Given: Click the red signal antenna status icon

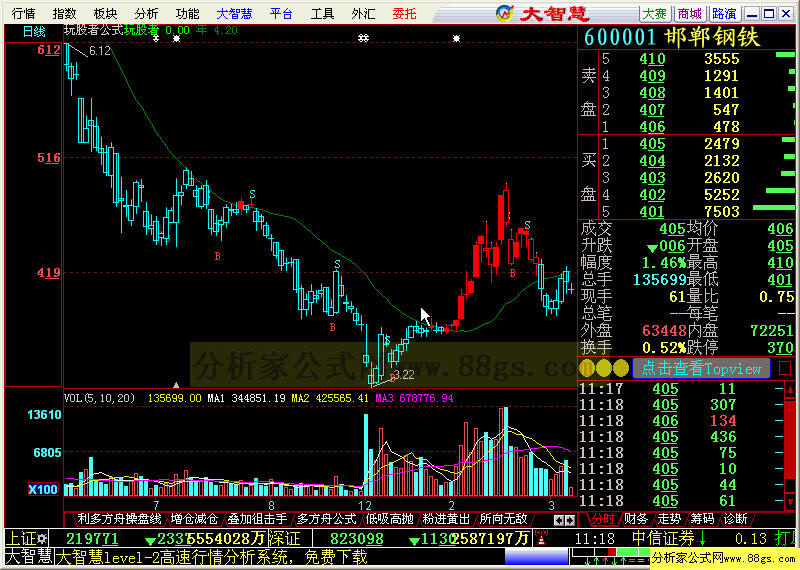Looking at the screenshot, I should click(541, 538).
